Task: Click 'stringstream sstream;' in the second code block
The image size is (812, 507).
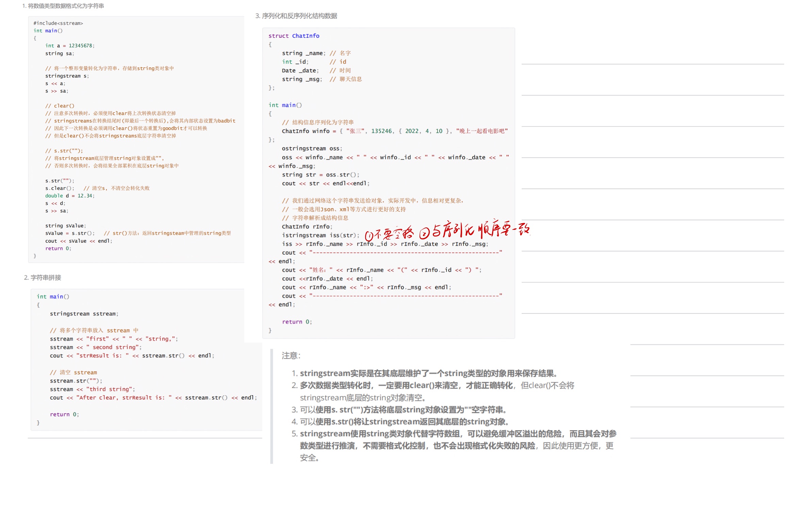Action: click(84, 314)
